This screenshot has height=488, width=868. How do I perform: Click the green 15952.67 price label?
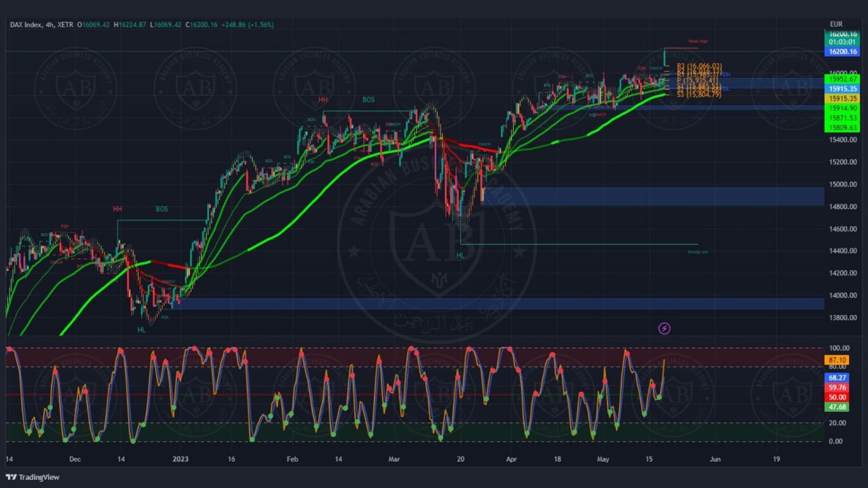(x=842, y=79)
